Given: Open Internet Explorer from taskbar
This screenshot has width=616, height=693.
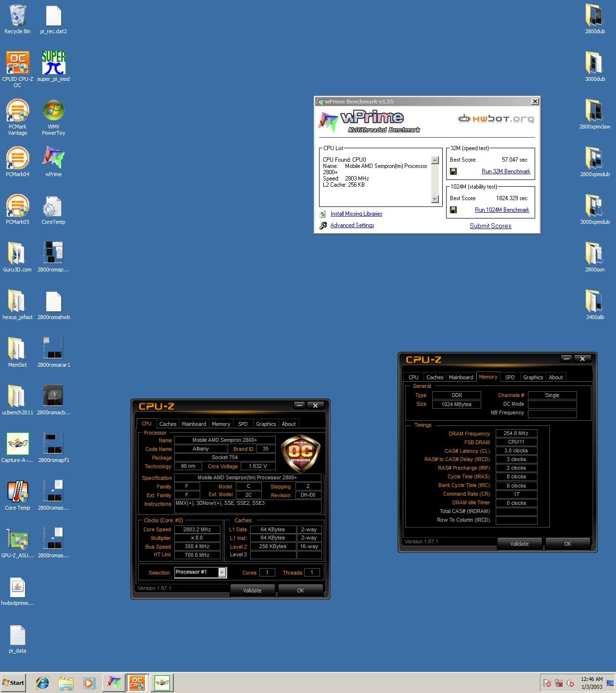Looking at the screenshot, I should (x=42, y=682).
